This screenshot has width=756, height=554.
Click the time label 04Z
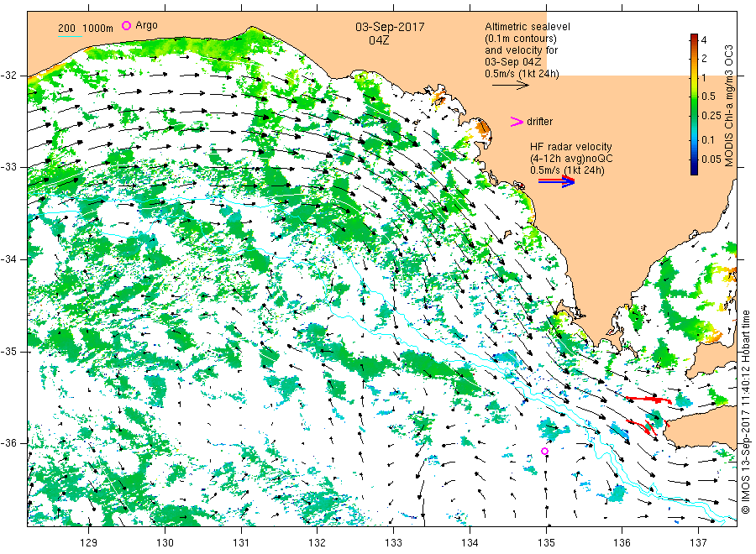379,40
